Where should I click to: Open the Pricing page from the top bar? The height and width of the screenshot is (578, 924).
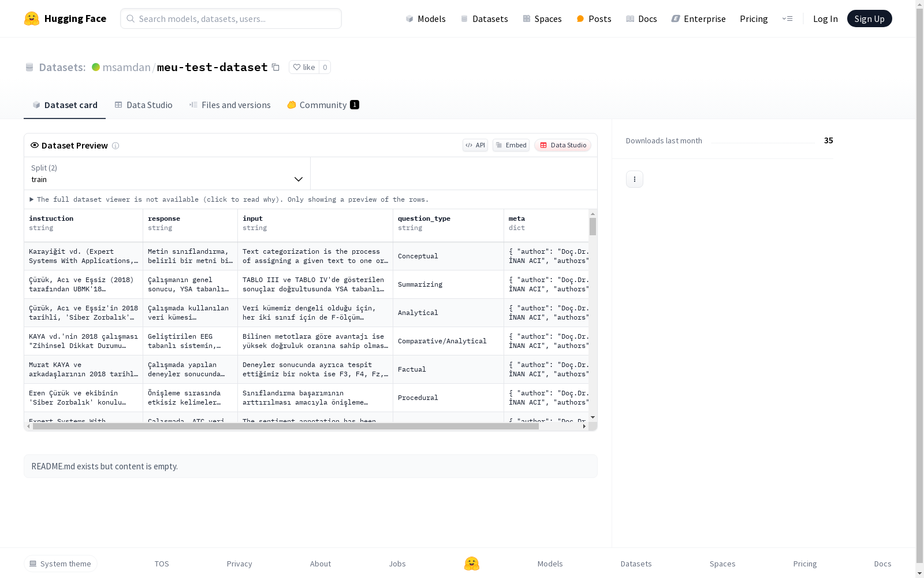754,18
